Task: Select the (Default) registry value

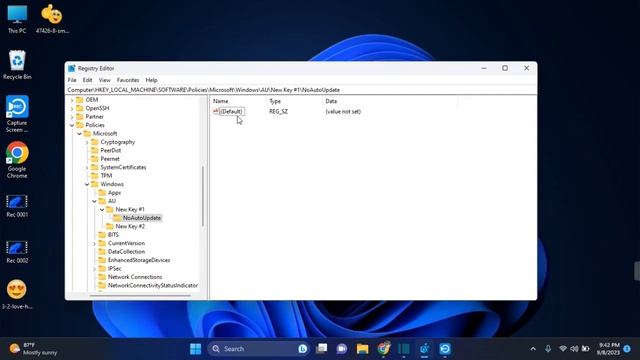Action: pos(231,111)
